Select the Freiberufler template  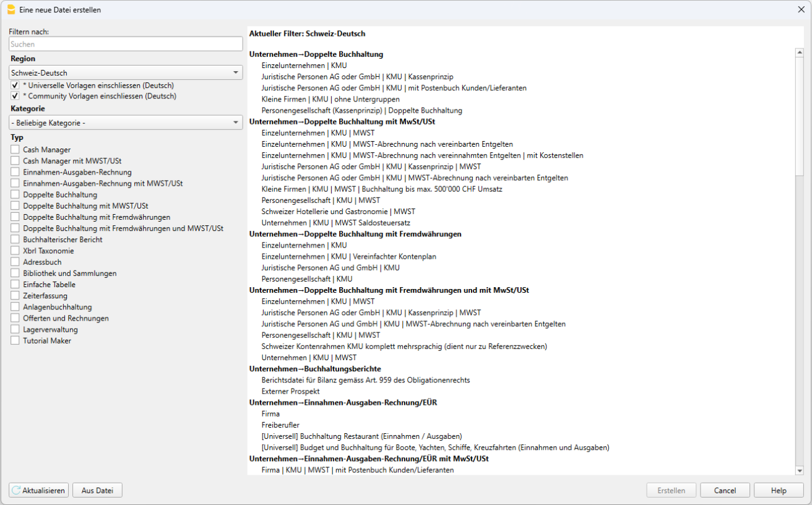point(280,425)
